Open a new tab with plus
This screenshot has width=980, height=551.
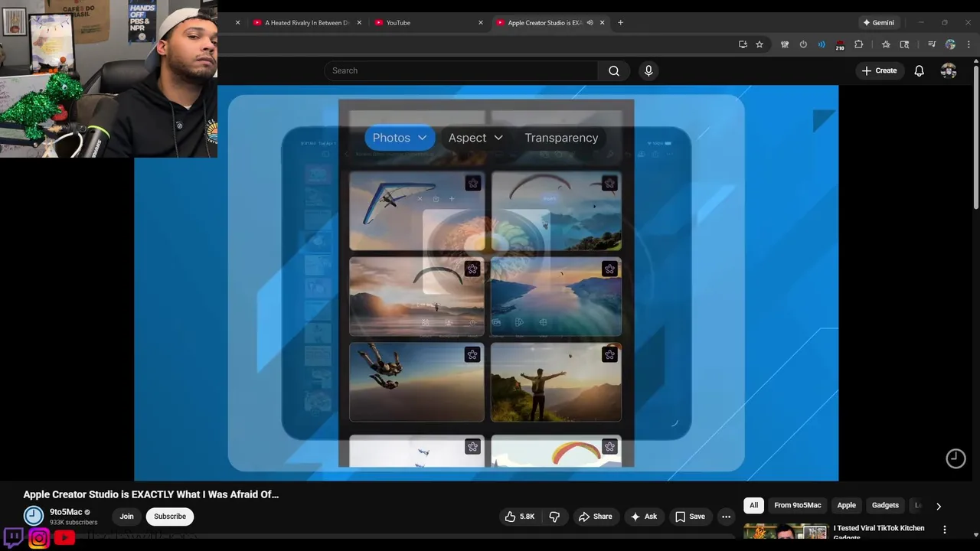pyautogui.click(x=620, y=23)
